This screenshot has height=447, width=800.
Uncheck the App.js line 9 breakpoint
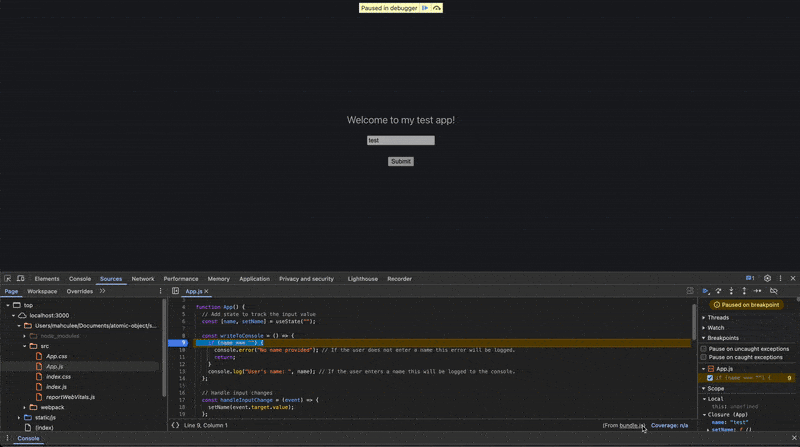[x=710, y=378]
